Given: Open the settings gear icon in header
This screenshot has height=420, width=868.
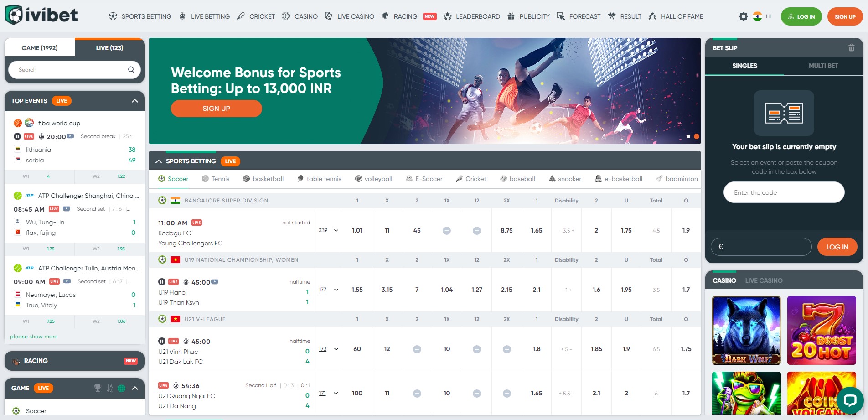Looking at the screenshot, I should tap(743, 16).
